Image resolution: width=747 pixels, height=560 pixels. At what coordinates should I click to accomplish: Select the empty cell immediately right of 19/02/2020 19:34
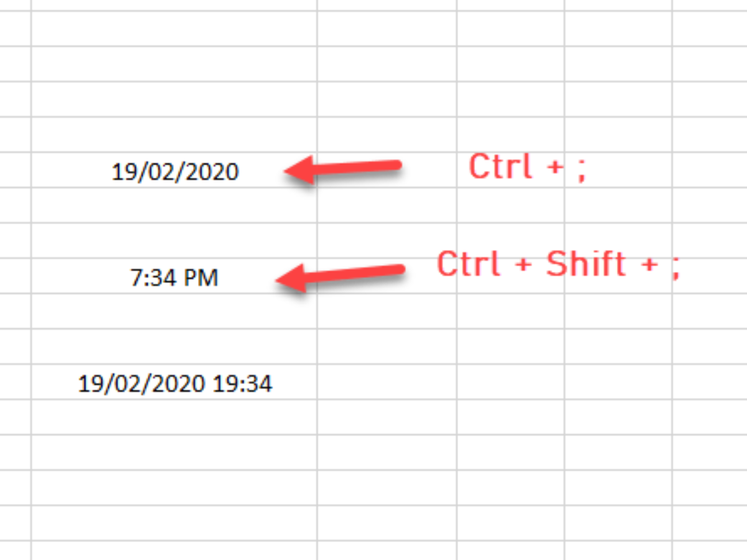point(387,381)
